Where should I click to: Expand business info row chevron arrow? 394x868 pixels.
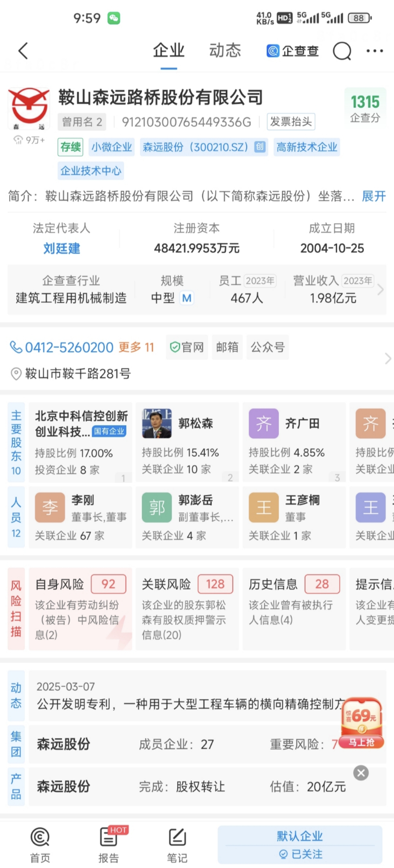pyautogui.click(x=381, y=290)
